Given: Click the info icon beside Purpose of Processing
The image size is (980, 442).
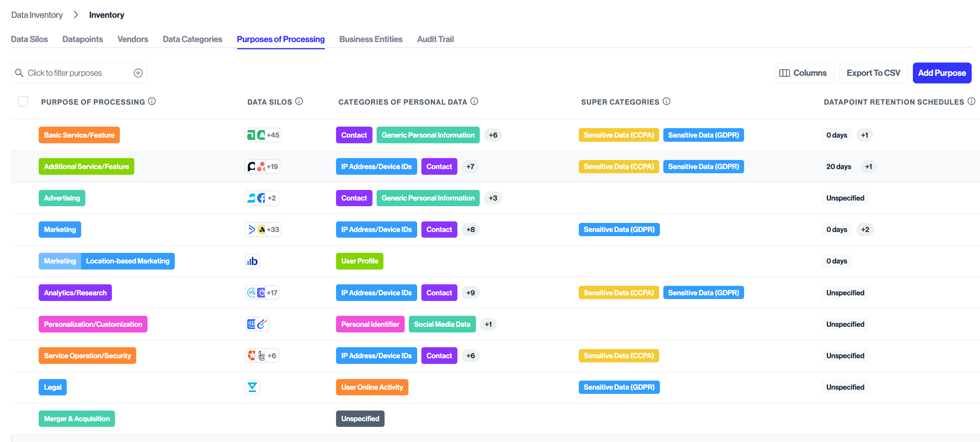Looking at the screenshot, I should click(152, 101).
